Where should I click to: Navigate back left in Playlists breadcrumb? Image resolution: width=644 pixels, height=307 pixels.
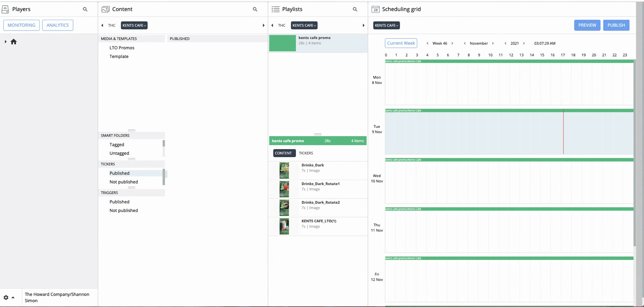[x=272, y=25]
